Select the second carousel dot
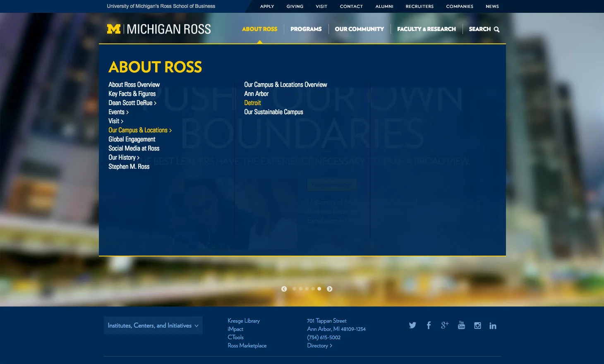The height and width of the screenshot is (364, 604). click(300, 289)
